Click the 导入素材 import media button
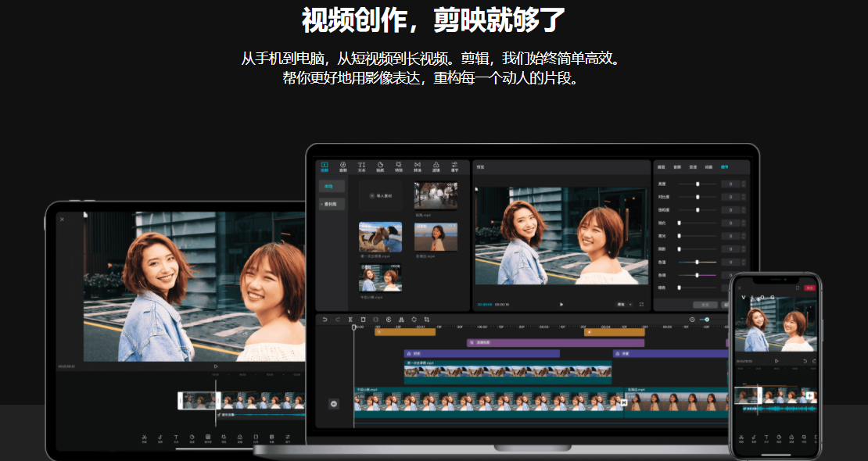The height and width of the screenshot is (461, 868). click(380, 196)
